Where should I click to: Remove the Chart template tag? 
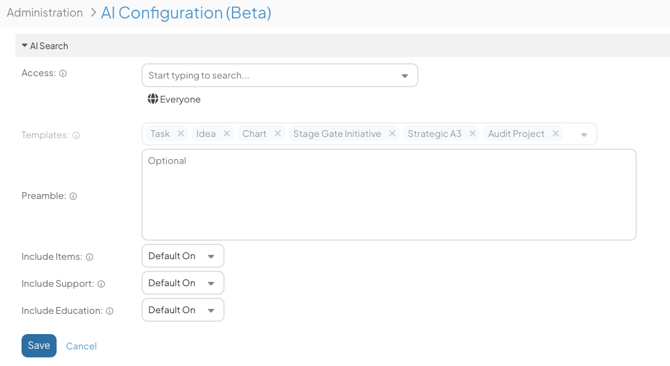pos(277,133)
